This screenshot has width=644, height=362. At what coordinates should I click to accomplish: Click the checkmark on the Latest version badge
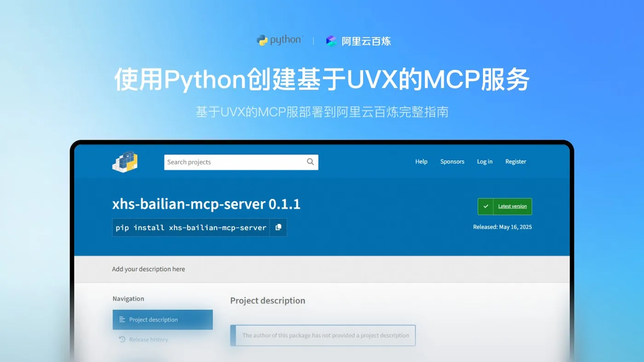point(485,206)
